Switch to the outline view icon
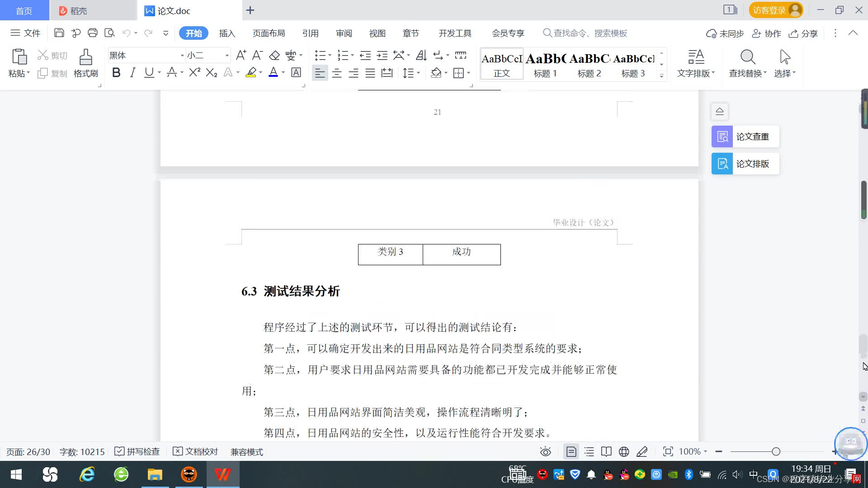The height and width of the screenshot is (488, 868). click(589, 451)
